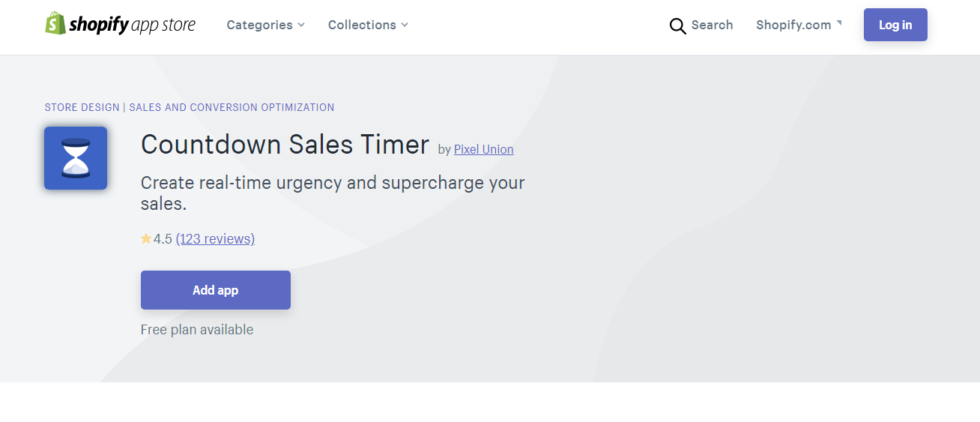The height and width of the screenshot is (422, 980).
Task: Open Shopify.com from the header
Action: click(793, 25)
